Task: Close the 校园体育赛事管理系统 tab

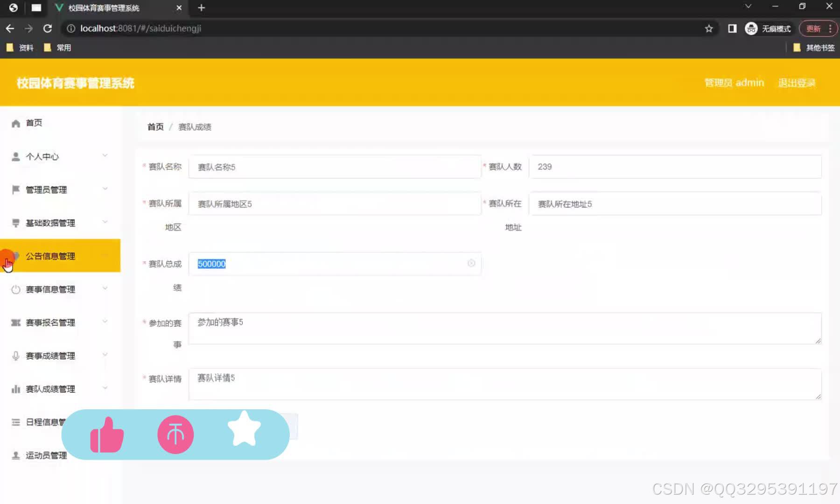Action: click(x=179, y=7)
